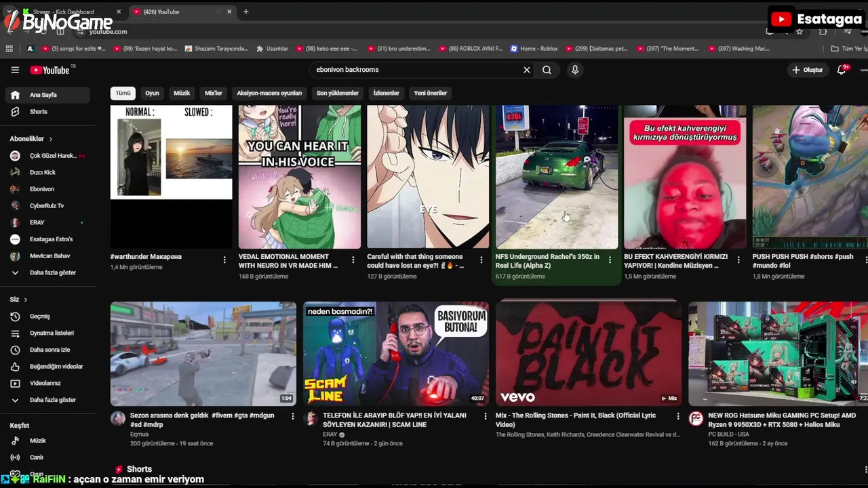Play the green 350z car short thumbnail
Screen dimensions: 868x488
pos(556,177)
